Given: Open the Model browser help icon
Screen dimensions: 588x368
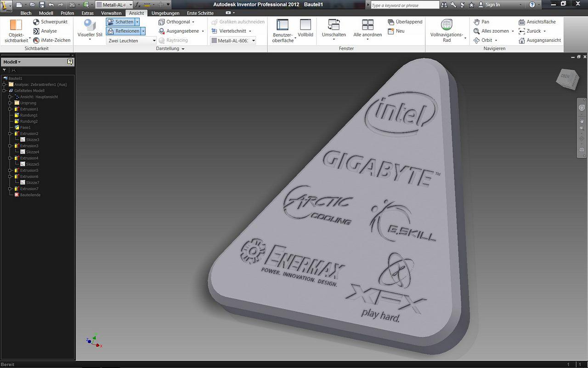Looking at the screenshot, I should click(x=70, y=62).
